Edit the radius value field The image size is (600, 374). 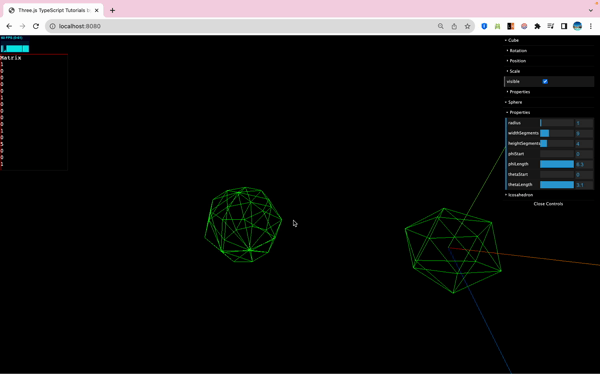pyautogui.click(x=584, y=123)
